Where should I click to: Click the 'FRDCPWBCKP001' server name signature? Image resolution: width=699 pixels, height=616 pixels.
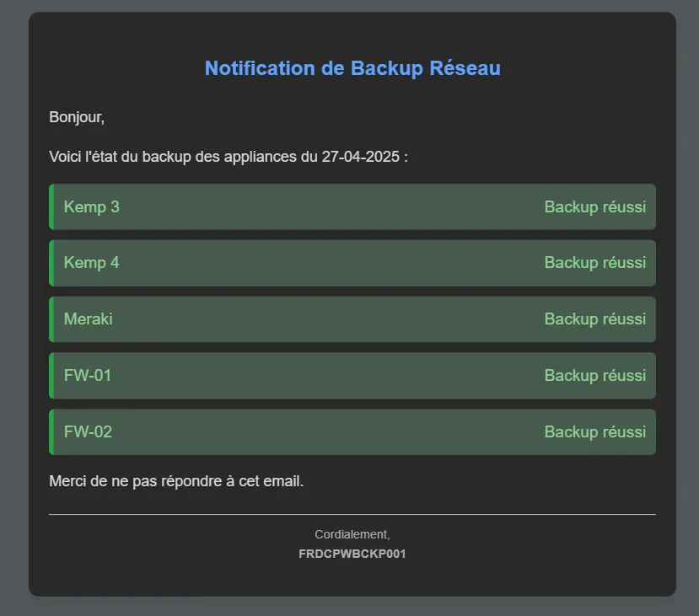pyautogui.click(x=352, y=554)
